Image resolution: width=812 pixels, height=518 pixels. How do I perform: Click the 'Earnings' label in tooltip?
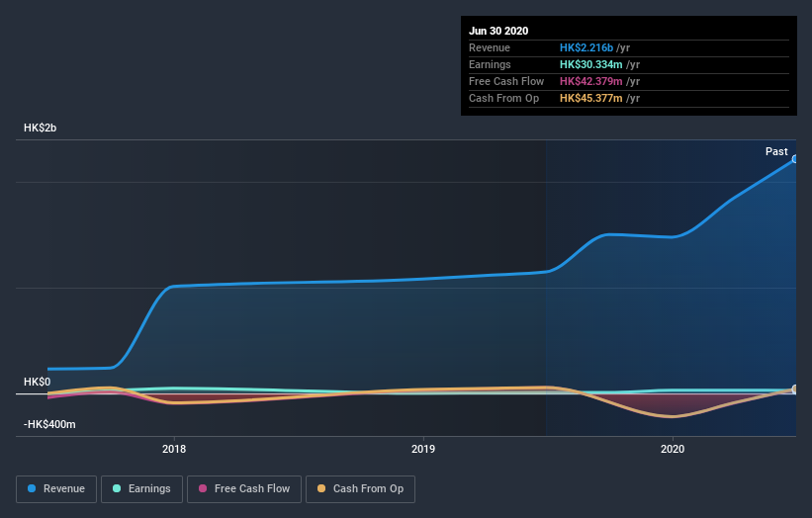click(x=490, y=64)
